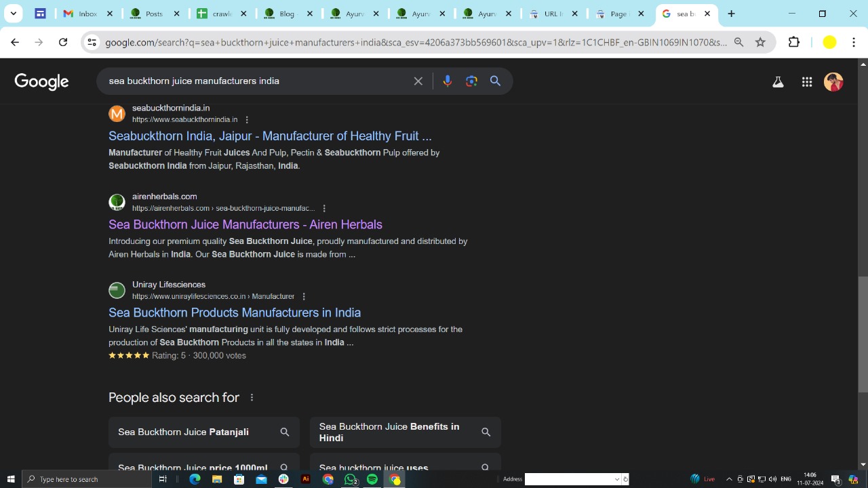The image size is (868, 488).
Task: Open more options for Uniray Lifesciences result
Action: point(304,297)
